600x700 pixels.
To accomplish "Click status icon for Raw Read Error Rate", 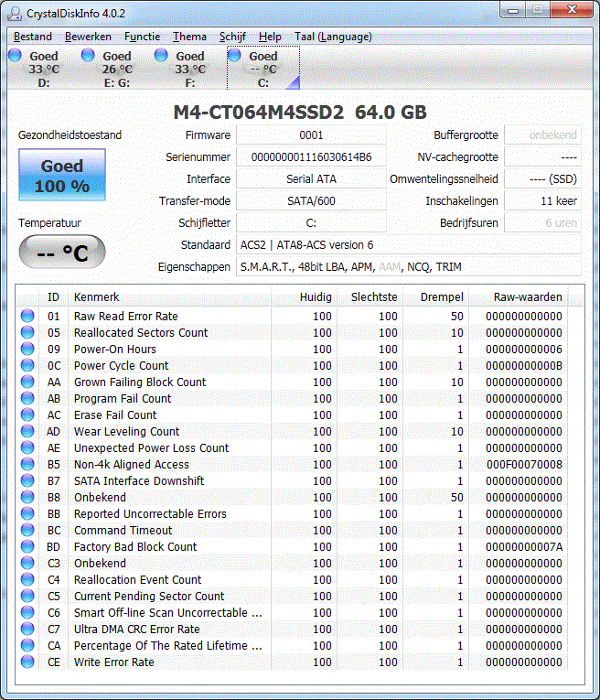I will coord(27,316).
